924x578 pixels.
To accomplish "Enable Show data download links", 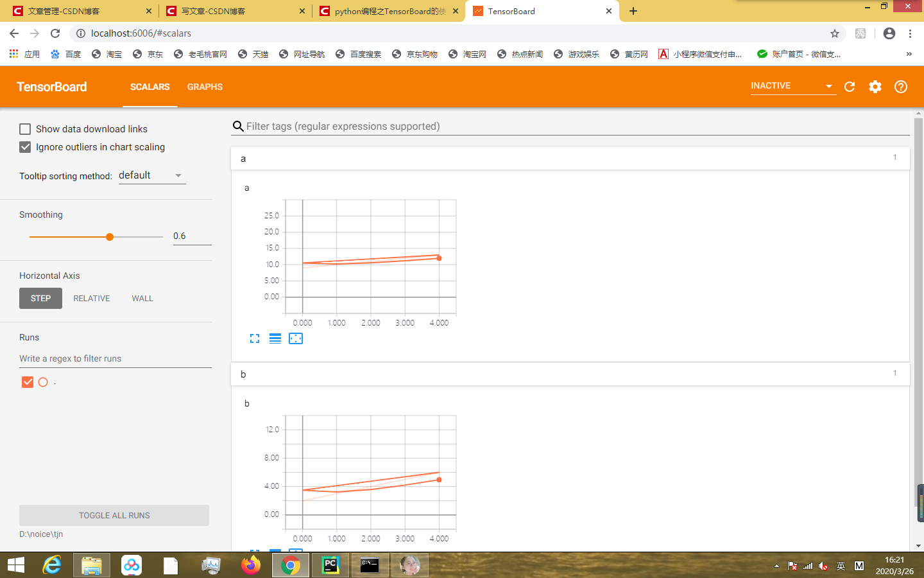I will (x=25, y=129).
